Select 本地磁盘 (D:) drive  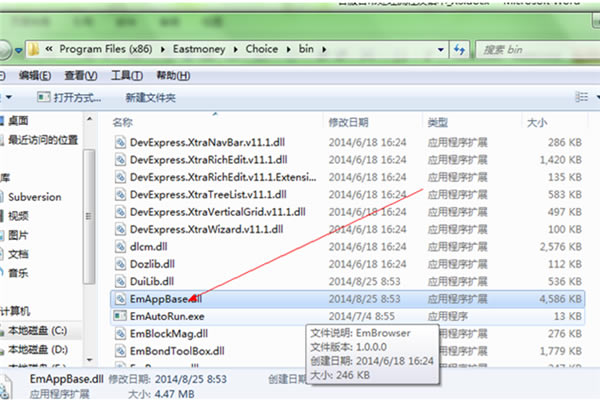pyautogui.click(x=38, y=349)
